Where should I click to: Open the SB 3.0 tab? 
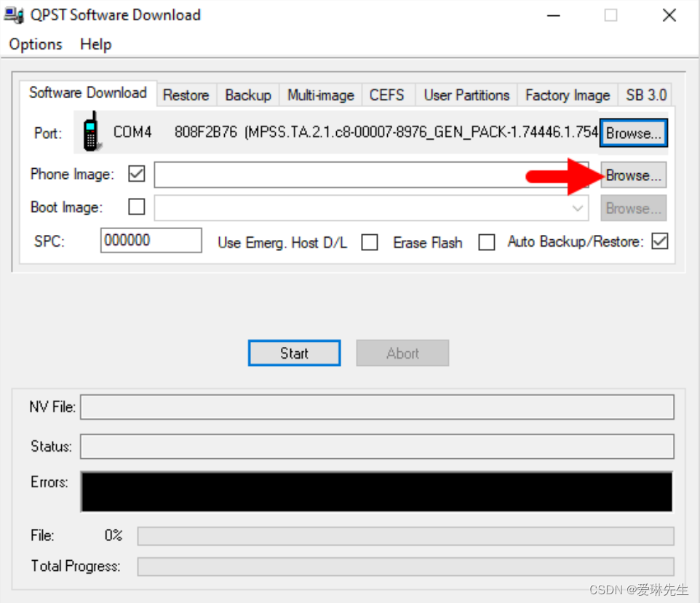point(645,95)
